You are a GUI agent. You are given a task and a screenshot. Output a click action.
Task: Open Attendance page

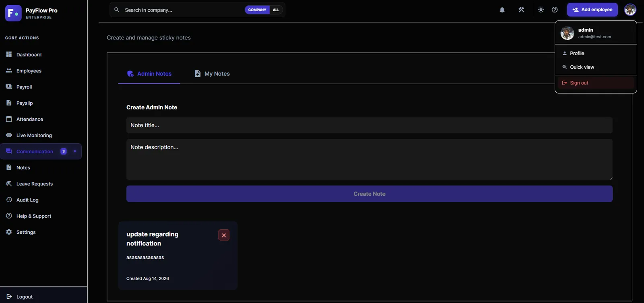click(41, 119)
